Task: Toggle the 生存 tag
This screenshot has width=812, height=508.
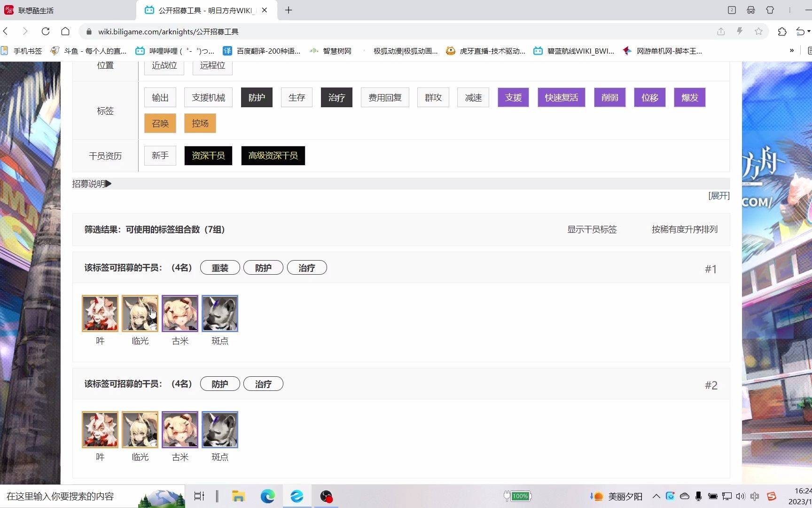Action: [x=297, y=97]
